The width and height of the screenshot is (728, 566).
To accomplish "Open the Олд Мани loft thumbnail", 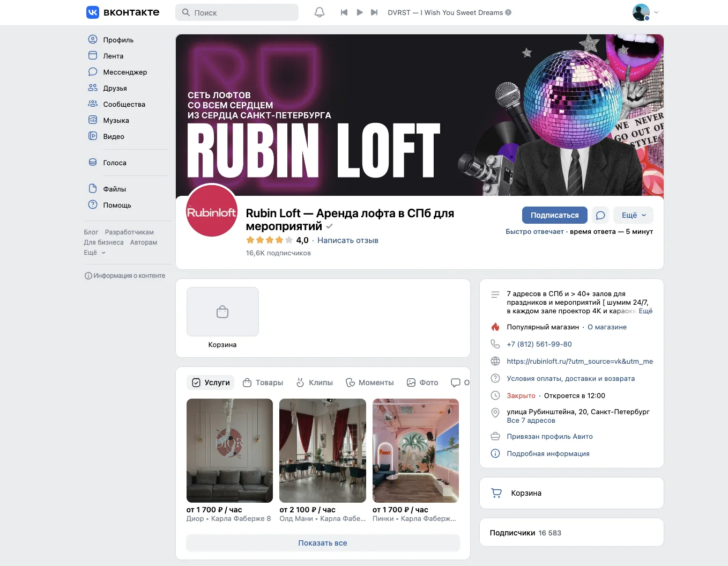I will [x=323, y=451].
